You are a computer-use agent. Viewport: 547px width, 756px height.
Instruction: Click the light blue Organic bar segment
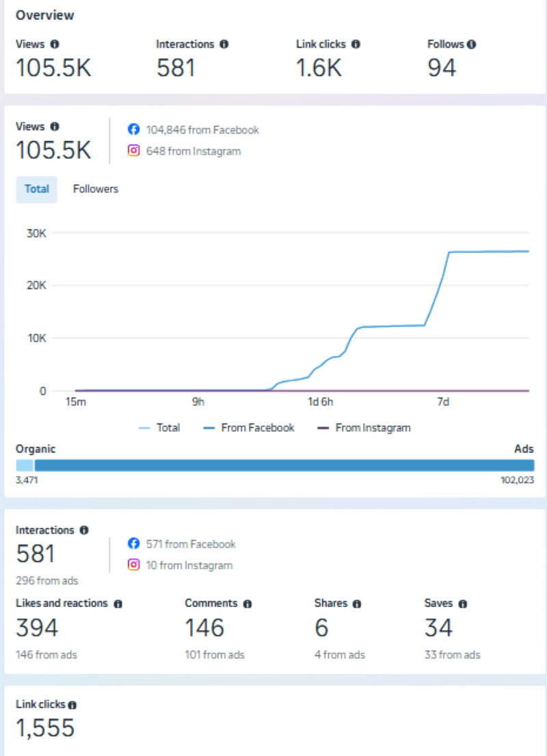pos(25,465)
